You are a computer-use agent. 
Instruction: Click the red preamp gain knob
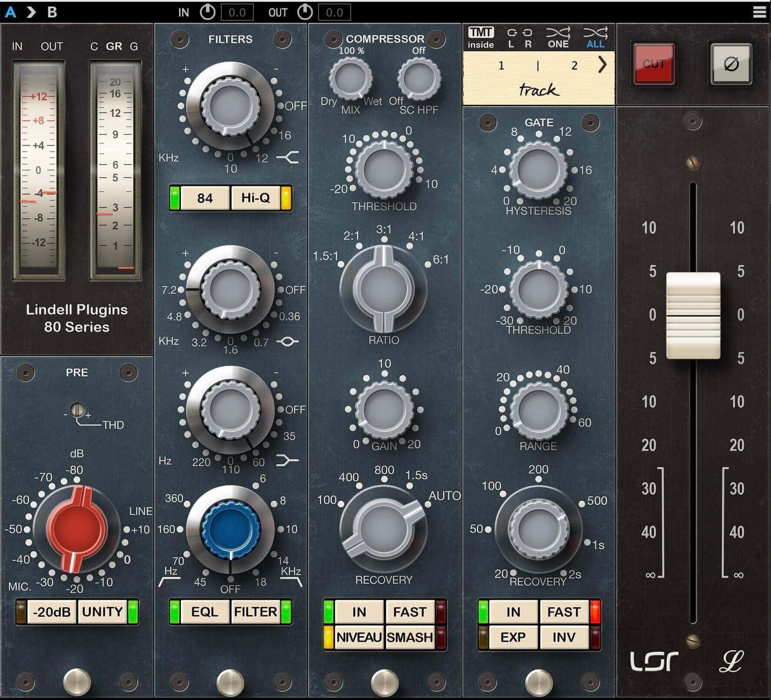point(77,529)
